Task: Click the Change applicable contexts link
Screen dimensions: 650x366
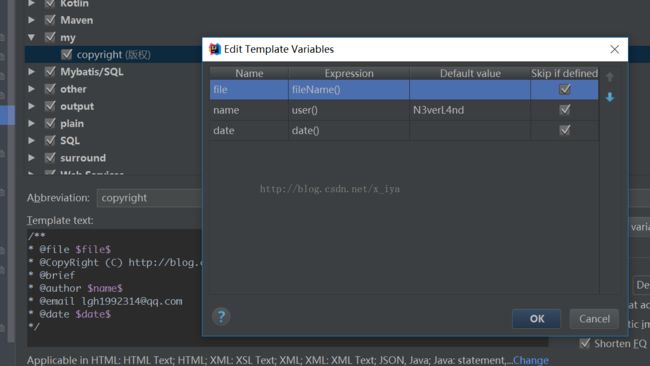Action: tap(531, 360)
